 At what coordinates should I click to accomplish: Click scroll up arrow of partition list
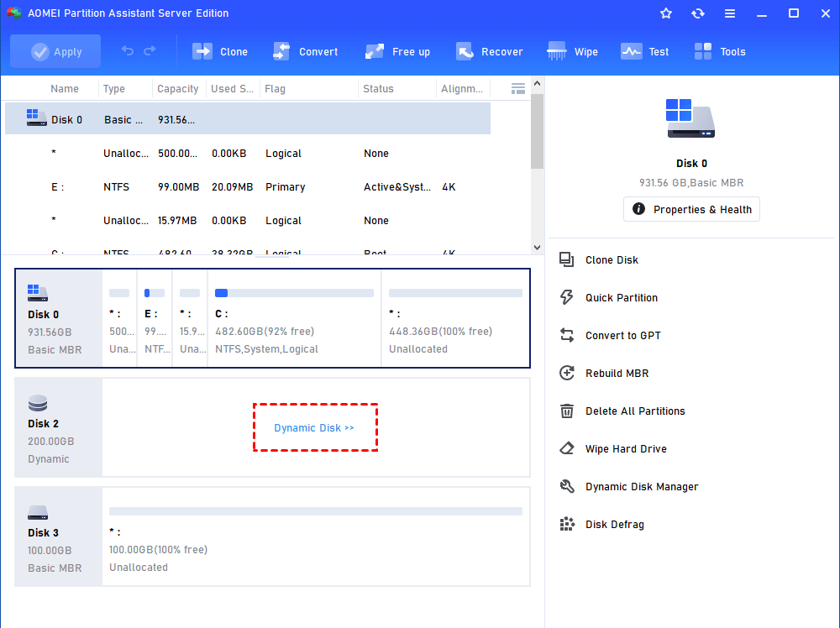pyautogui.click(x=538, y=84)
